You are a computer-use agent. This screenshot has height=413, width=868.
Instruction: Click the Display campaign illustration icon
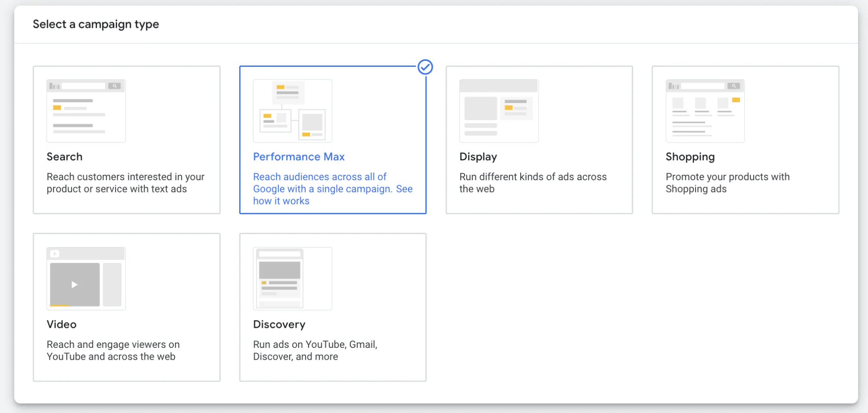pos(499,111)
